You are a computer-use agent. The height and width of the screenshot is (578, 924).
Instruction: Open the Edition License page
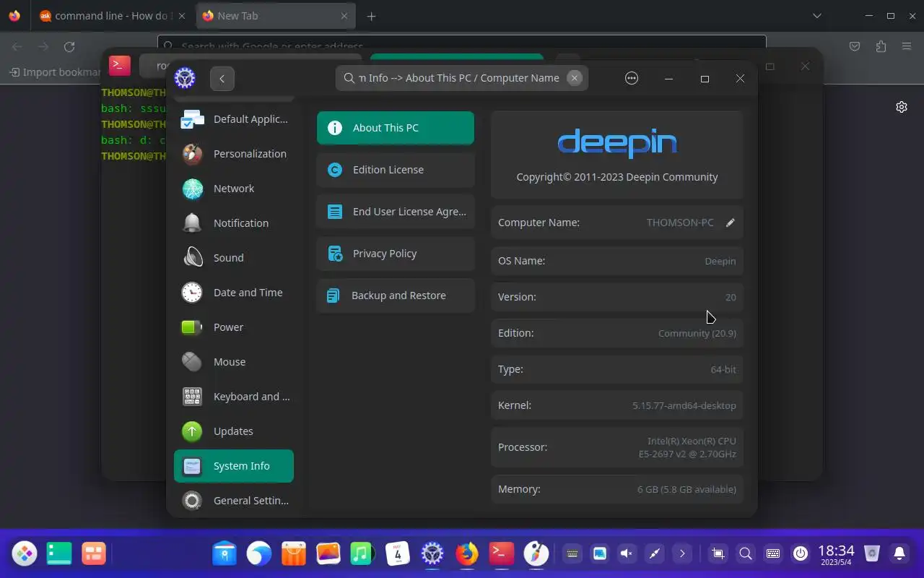(x=396, y=170)
